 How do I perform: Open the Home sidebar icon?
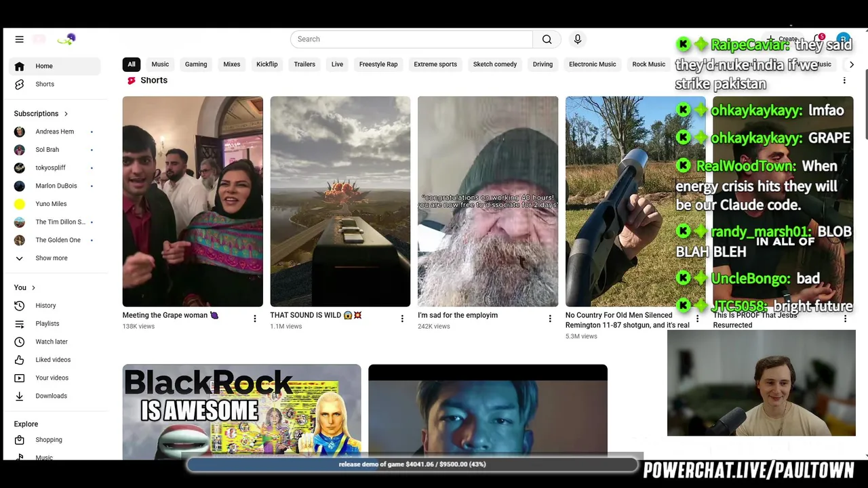click(19, 66)
